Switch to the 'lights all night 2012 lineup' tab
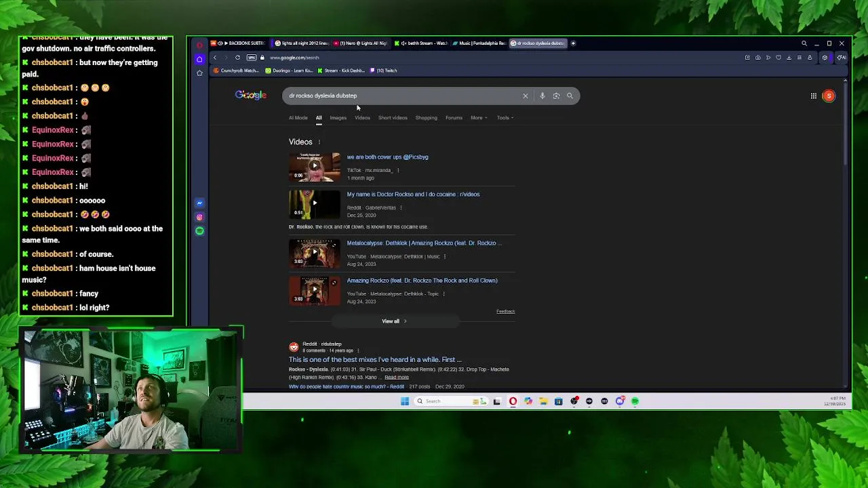 (302, 43)
